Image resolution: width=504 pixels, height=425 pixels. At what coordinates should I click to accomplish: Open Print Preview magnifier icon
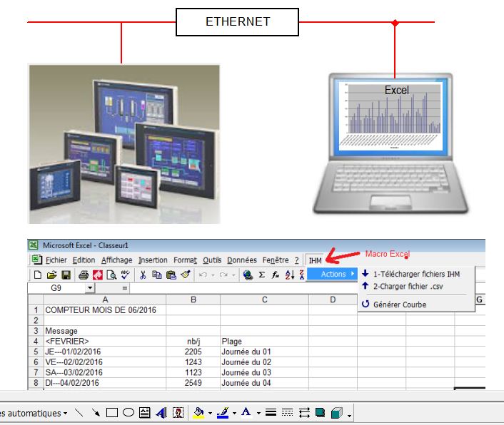click(x=111, y=275)
